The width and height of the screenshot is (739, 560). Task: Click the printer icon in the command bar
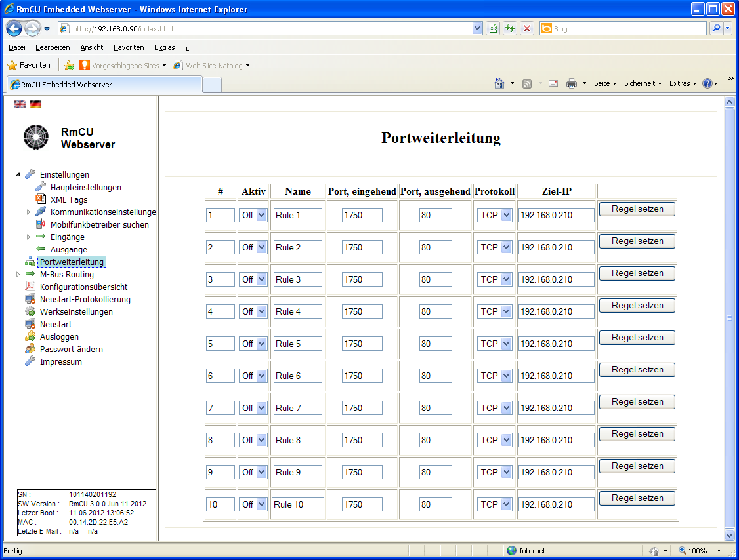tap(571, 83)
